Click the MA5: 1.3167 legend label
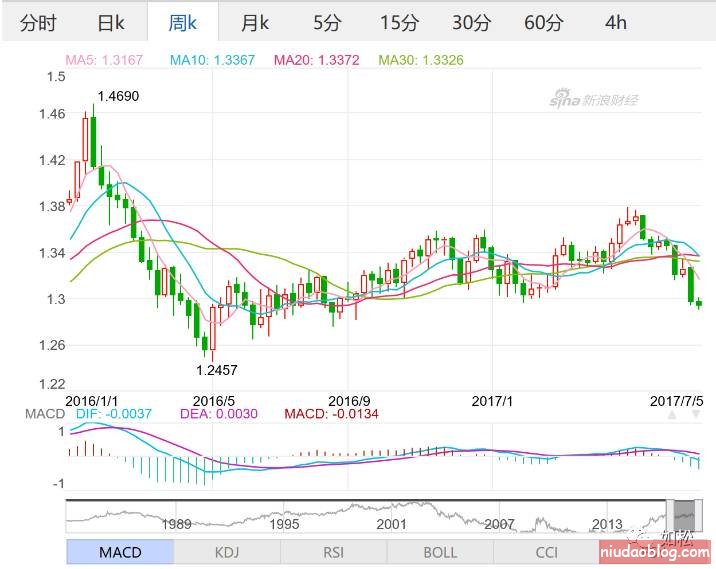716x569 pixels. 104,60
